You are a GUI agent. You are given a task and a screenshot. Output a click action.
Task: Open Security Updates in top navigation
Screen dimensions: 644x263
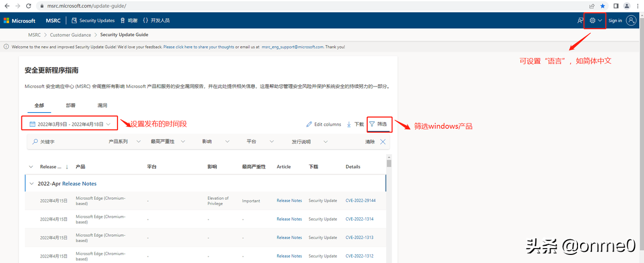pyautogui.click(x=93, y=20)
